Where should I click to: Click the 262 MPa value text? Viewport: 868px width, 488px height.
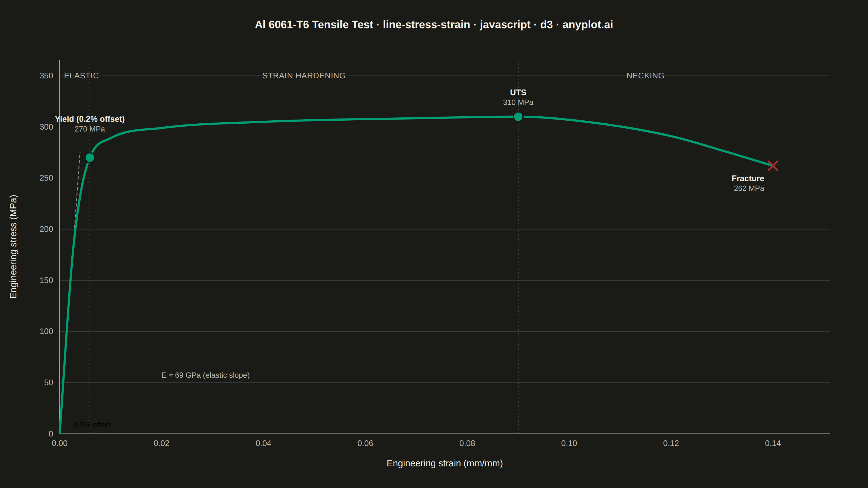tap(749, 188)
